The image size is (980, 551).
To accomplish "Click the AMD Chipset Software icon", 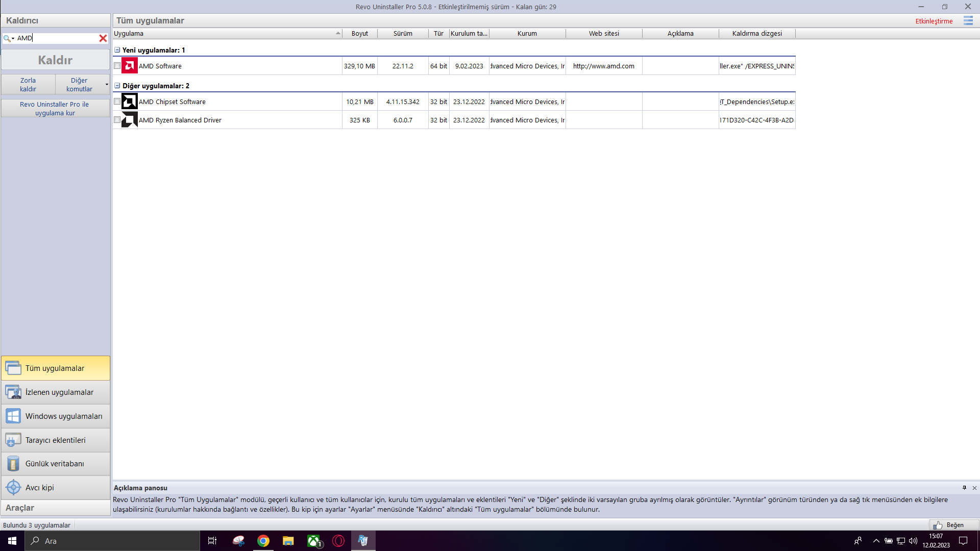I will (130, 102).
